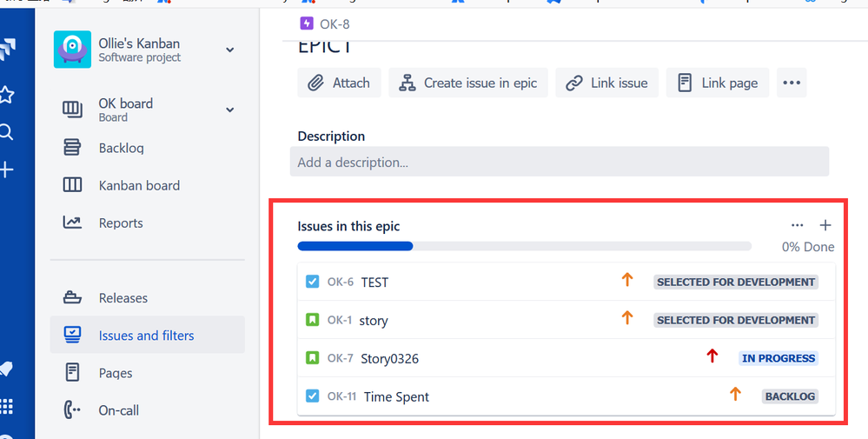Open notifications icon in global sidebar
Viewport: 868px width, 439px height.
[5, 369]
